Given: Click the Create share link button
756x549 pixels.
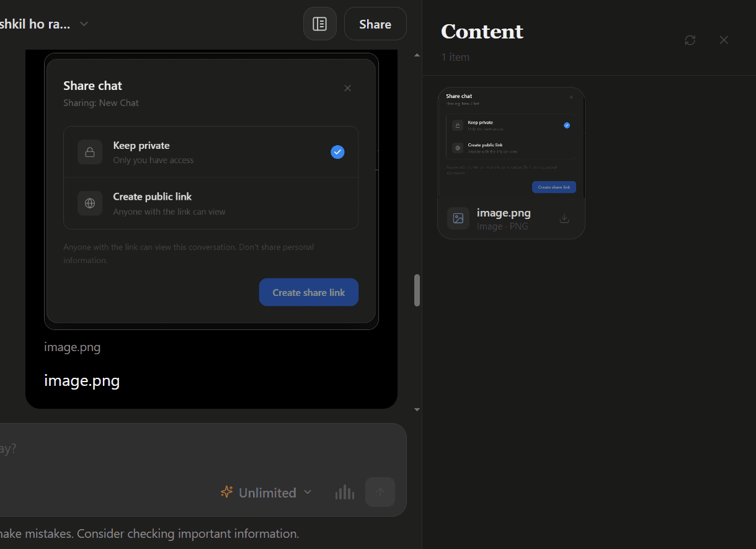Looking at the screenshot, I should [309, 292].
